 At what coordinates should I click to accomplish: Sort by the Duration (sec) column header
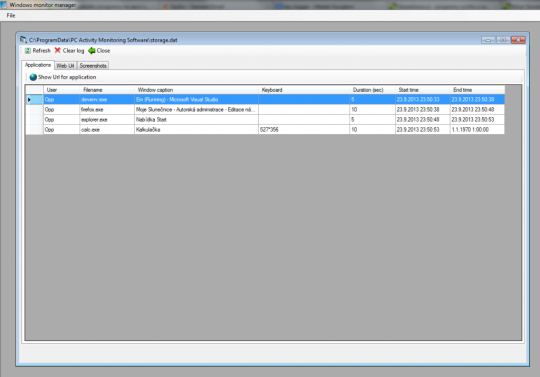372,90
